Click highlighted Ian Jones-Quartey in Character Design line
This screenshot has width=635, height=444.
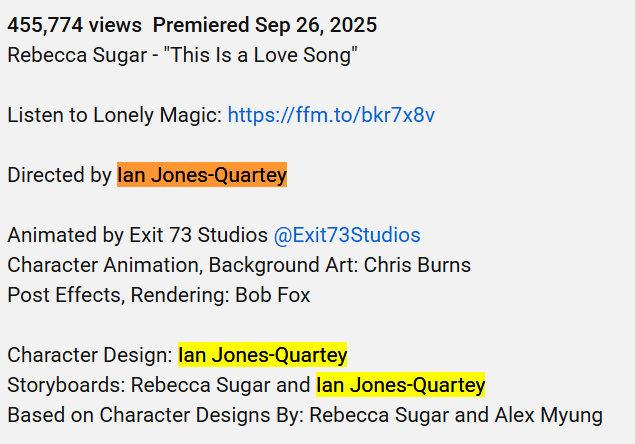(x=262, y=355)
